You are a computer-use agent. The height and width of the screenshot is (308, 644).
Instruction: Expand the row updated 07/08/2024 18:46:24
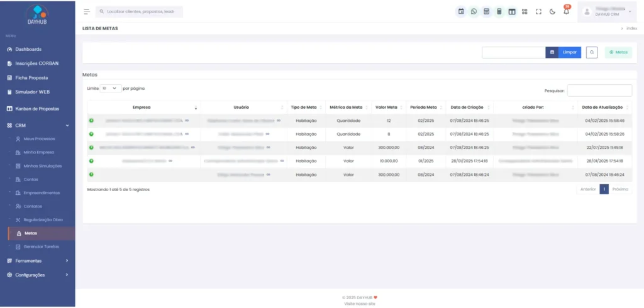point(91,175)
